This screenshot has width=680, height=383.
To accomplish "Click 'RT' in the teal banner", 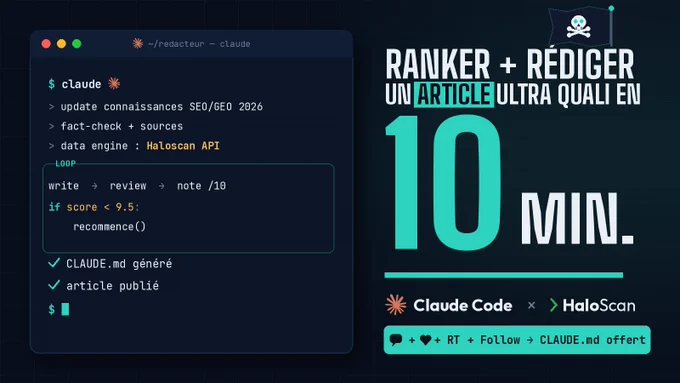I will pyautogui.click(x=453, y=340).
